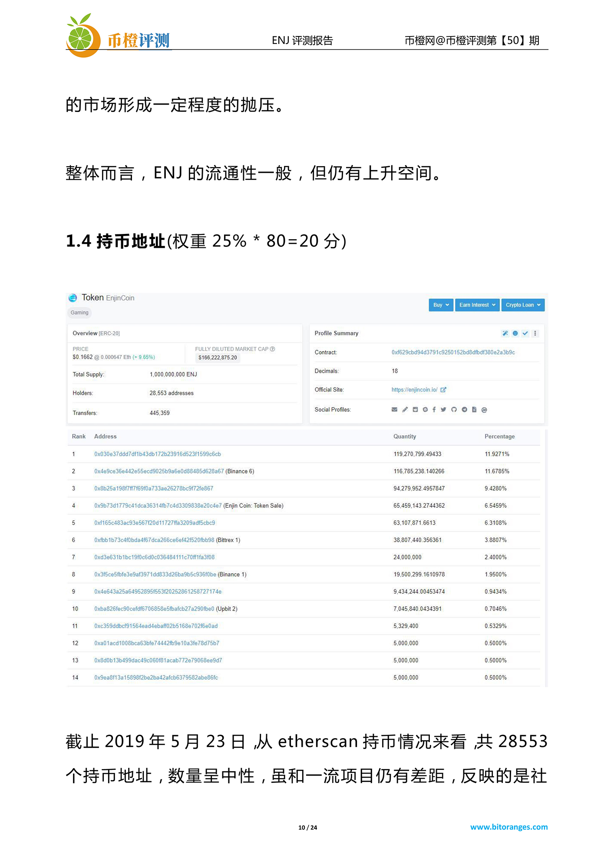Viewport: 614px width, 868px height.
Task: Open the Binance 1 holder address
Action: [155, 575]
